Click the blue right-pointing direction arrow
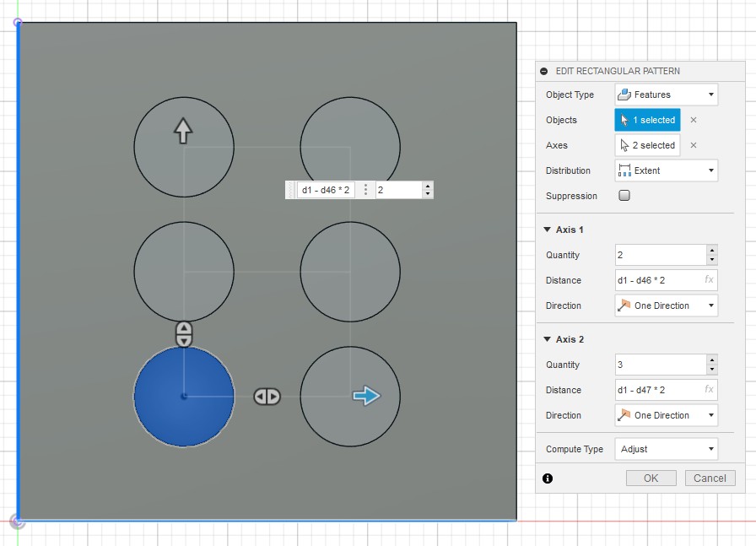The width and height of the screenshot is (756, 546). coord(366,395)
